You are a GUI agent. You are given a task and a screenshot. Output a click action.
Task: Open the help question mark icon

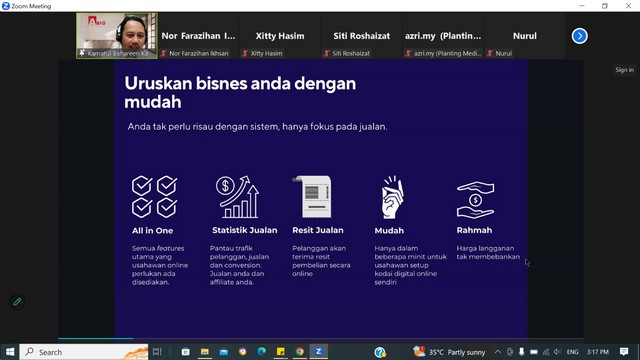click(380, 352)
